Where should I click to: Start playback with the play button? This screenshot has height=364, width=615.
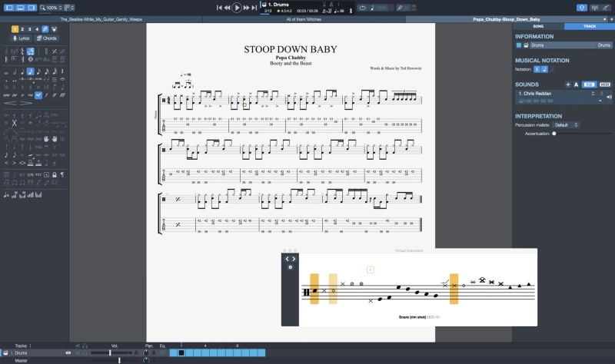[237, 8]
